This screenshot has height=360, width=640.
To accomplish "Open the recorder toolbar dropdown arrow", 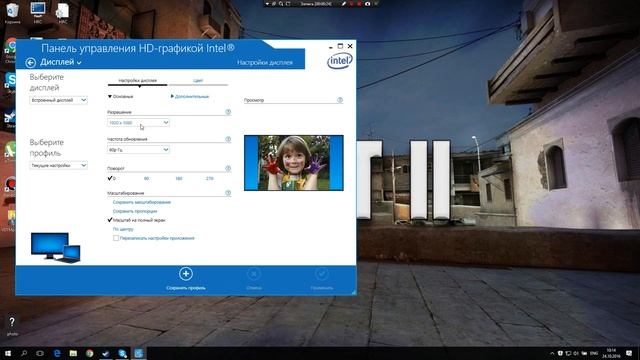I will [267, 4].
